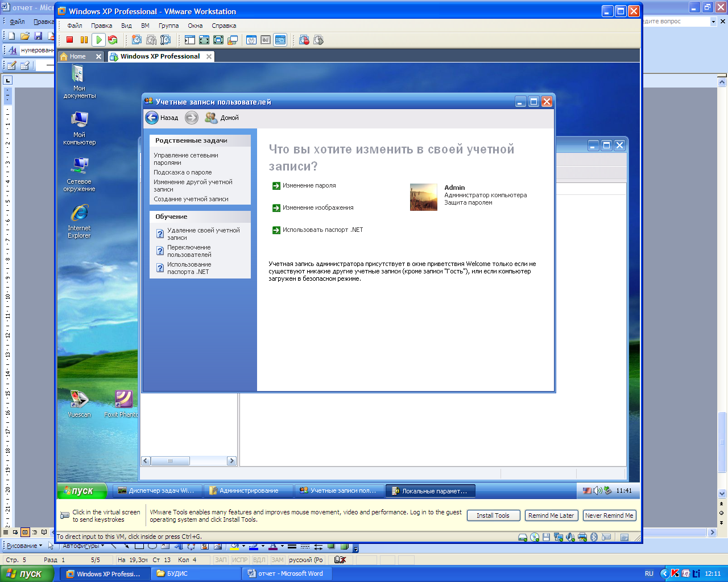Image resolution: width=728 pixels, height=582 pixels.
Task: Click the record session icon with red dot
Action: click(x=304, y=40)
